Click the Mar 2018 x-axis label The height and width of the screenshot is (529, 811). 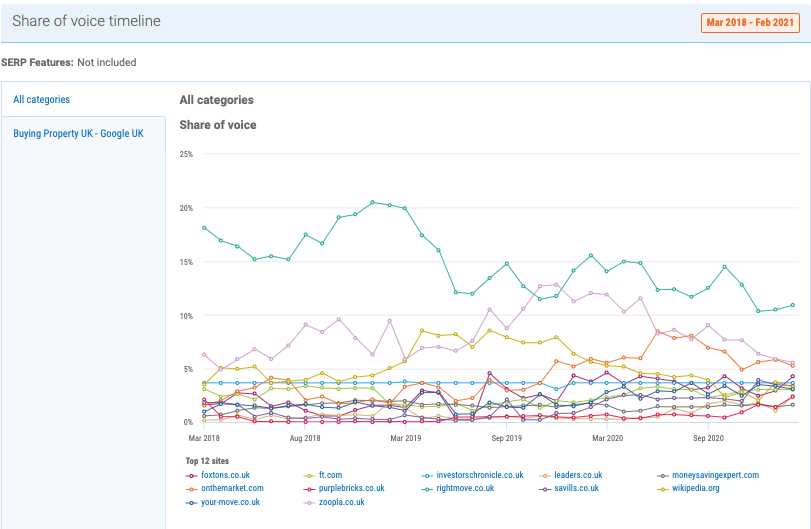204,438
